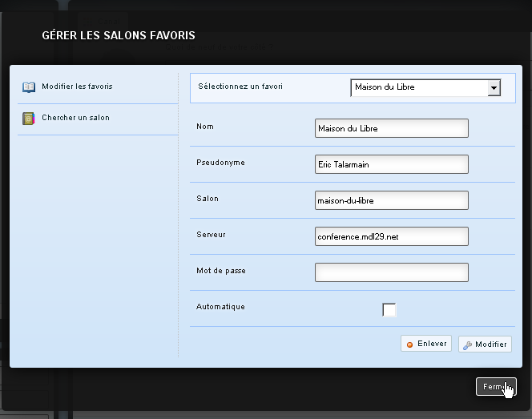Click the red minus icon on Enlever
This screenshot has width=532, height=419.
pos(410,344)
